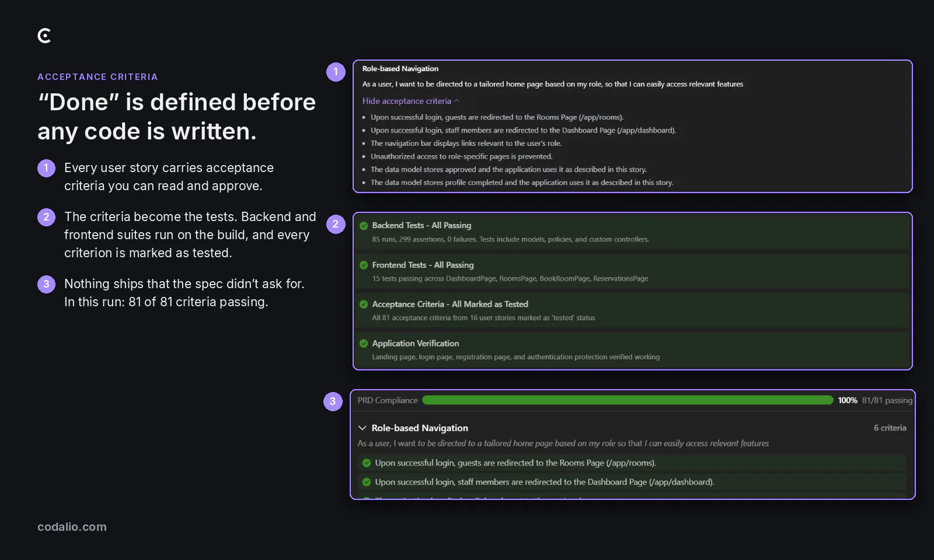
Task: Click the check icon next to Acceptance Criteria
Action: click(364, 304)
